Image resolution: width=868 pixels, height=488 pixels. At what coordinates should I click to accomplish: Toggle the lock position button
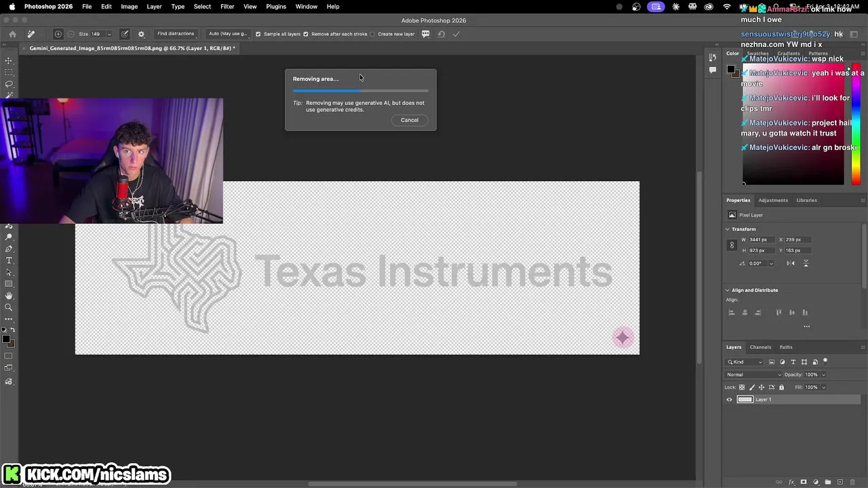click(x=762, y=387)
